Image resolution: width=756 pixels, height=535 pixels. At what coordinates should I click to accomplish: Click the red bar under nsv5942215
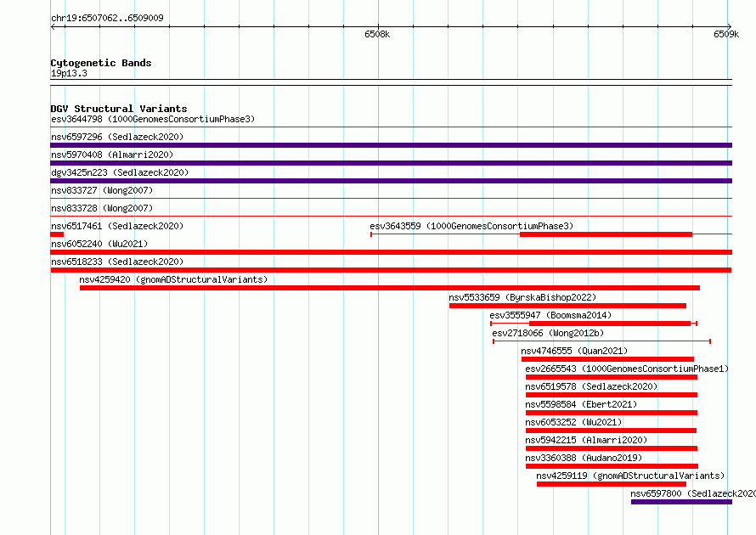(x=612, y=448)
